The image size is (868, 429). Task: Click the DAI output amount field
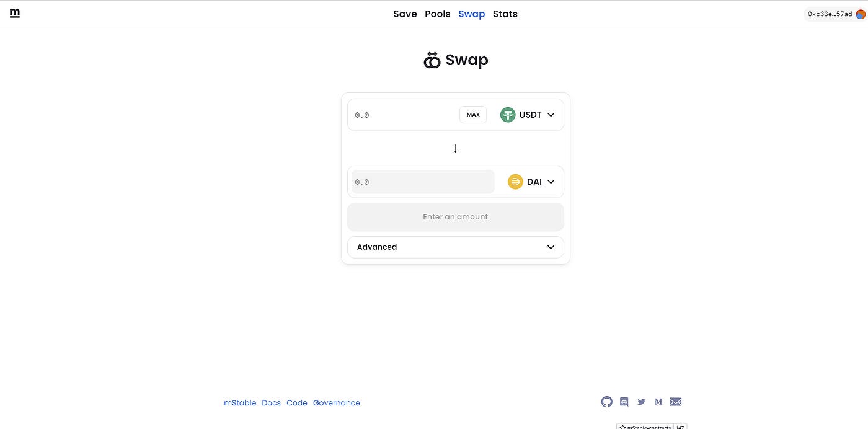point(423,182)
